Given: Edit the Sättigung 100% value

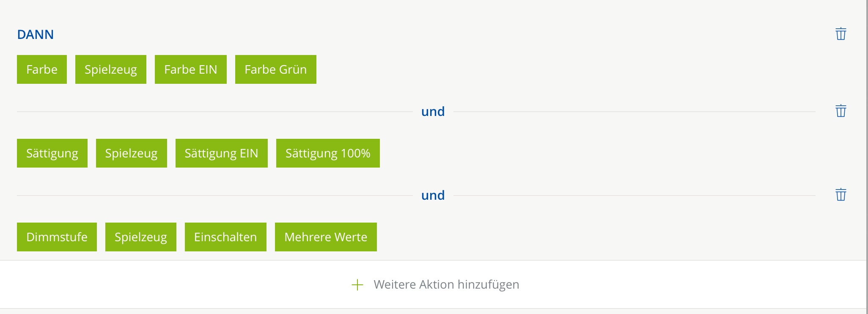Looking at the screenshot, I should click(328, 153).
